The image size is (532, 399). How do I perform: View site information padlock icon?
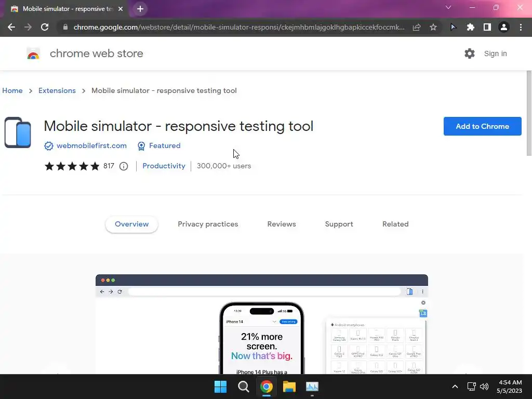[x=65, y=27]
